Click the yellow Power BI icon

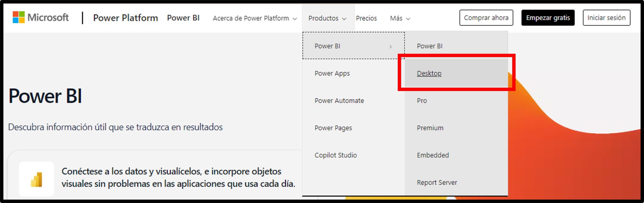pyautogui.click(x=36, y=179)
